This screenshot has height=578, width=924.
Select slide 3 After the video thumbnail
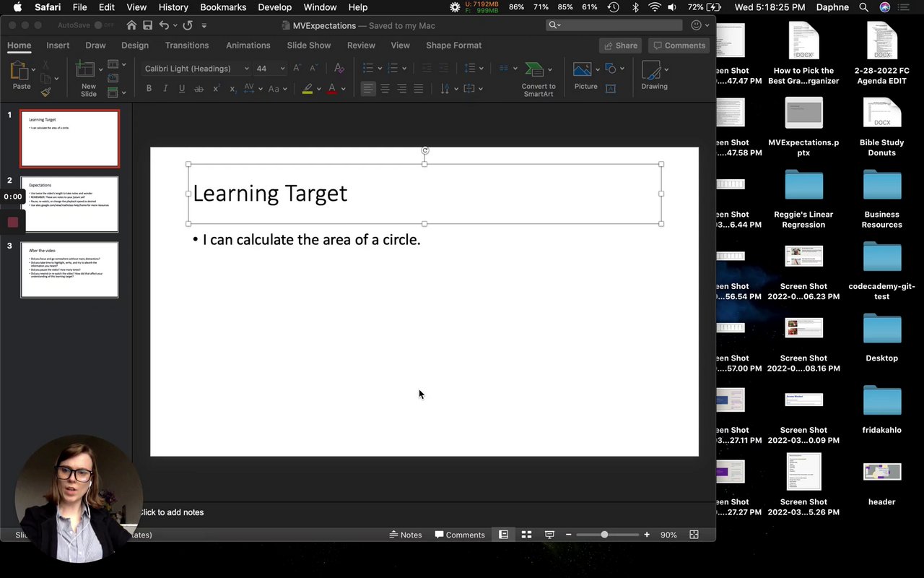tap(69, 269)
